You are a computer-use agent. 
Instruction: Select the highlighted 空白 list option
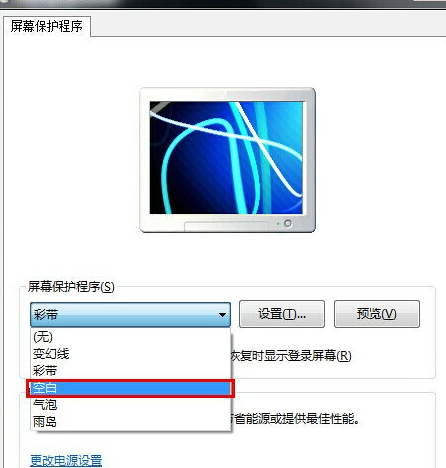point(130,388)
